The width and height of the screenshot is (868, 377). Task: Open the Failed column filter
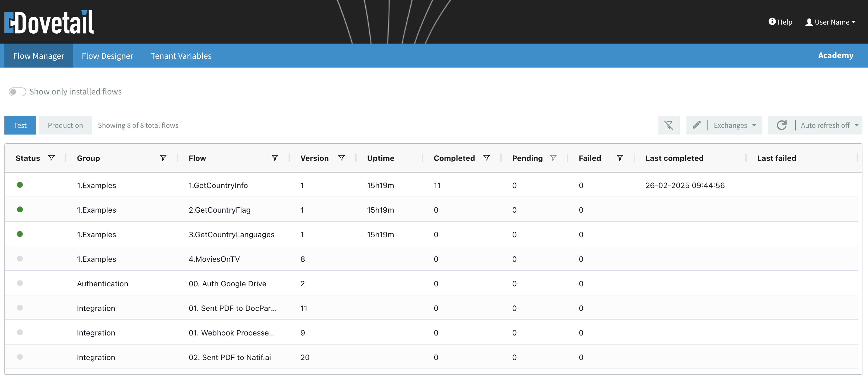click(620, 158)
